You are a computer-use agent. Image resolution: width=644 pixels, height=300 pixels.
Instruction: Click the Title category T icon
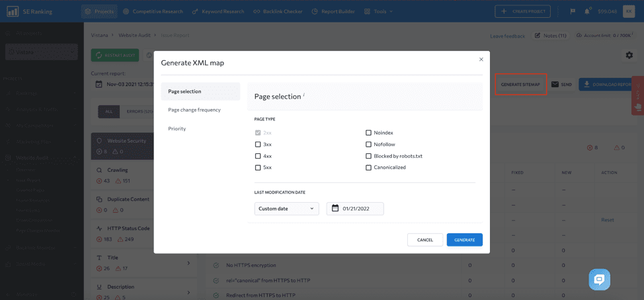(x=99, y=258)
